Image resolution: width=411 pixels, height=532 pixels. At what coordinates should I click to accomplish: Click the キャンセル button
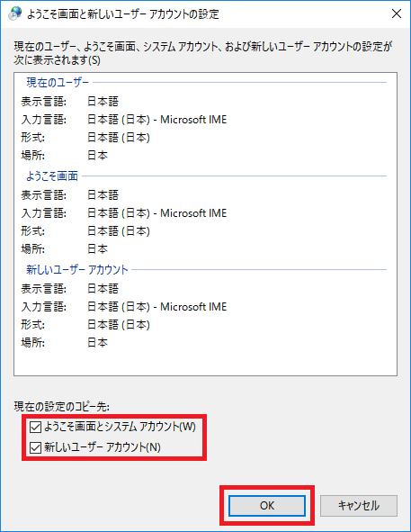(x=359, y=506)
